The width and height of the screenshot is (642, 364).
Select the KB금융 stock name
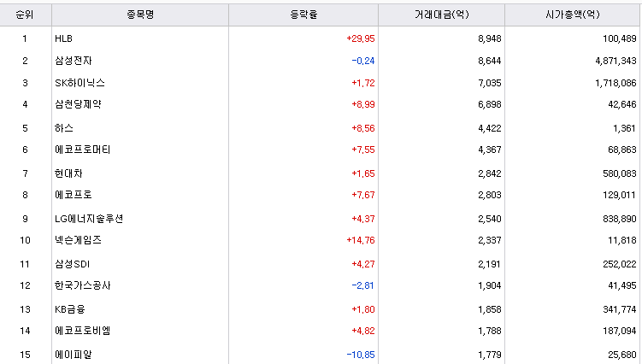point(70,309)
